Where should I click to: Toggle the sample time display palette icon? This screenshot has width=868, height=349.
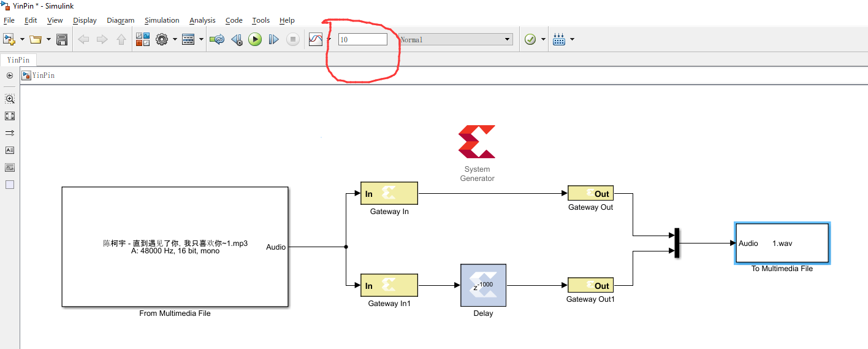point(10,133)
